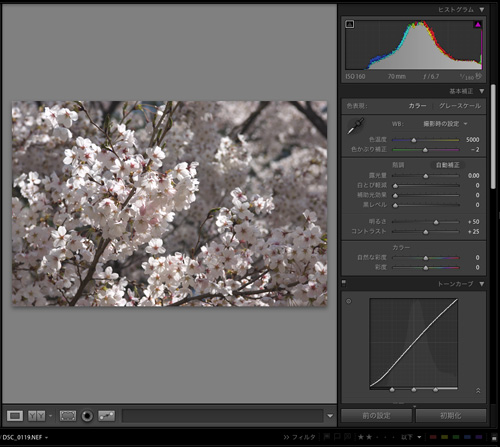Click the right panel vertical scrollbar

tap(493, 137)
